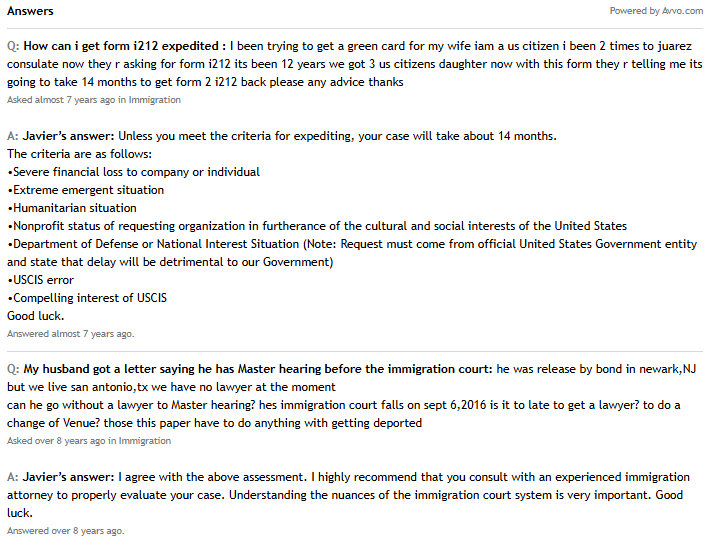Click the "Answered over 8 years ago" timestamp
The width and height of the screenshot is (708, 548).
(x=63, y=531)
